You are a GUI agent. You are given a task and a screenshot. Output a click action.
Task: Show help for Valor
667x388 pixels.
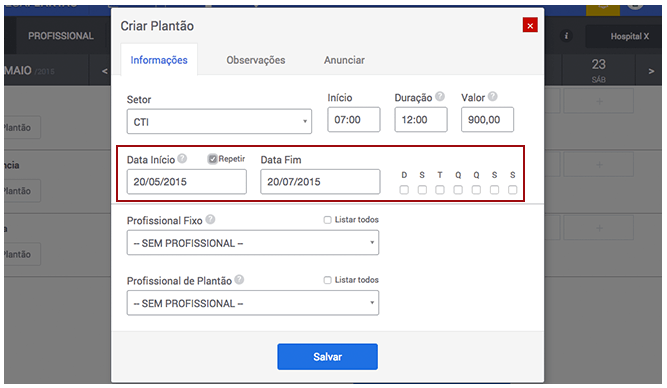point(492,97)
